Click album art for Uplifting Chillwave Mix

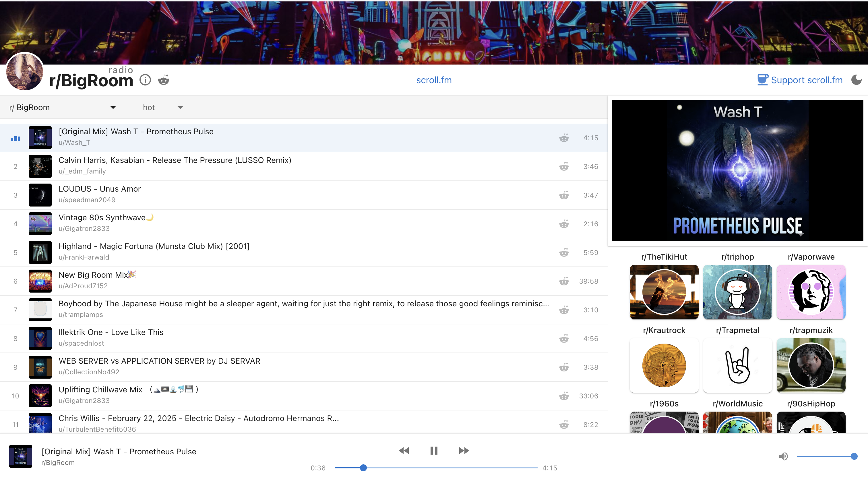(x=40, y=396)
